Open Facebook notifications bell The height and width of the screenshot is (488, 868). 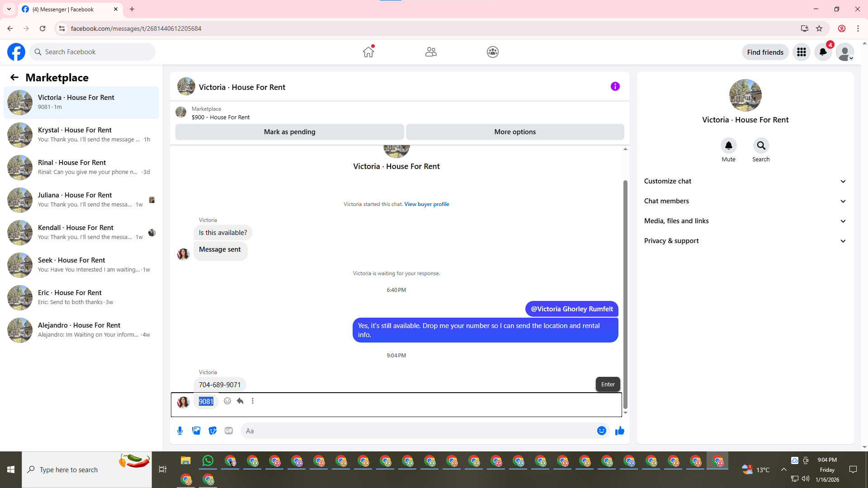tap(823, 52)
